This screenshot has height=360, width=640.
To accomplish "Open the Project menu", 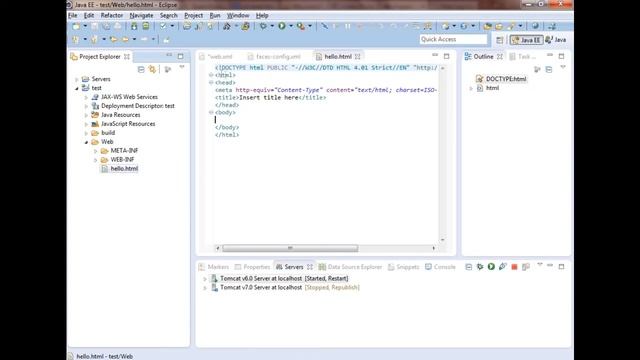I will pos(193,16).
